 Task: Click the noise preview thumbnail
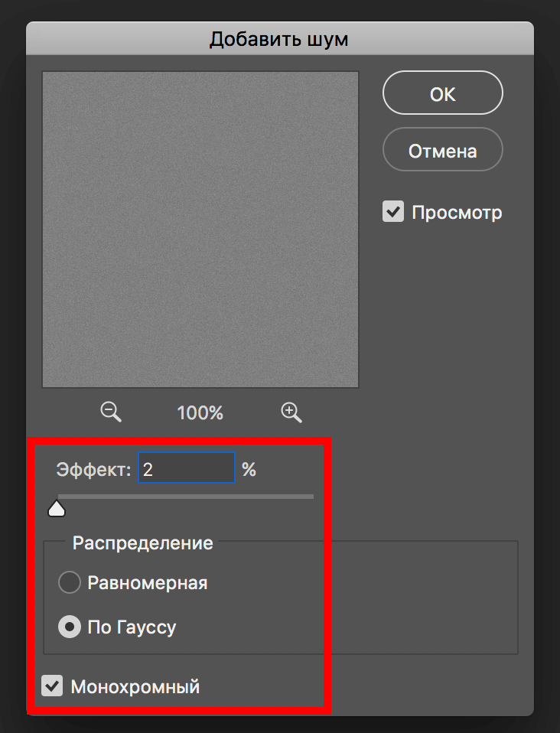click(x=200, y=228)
